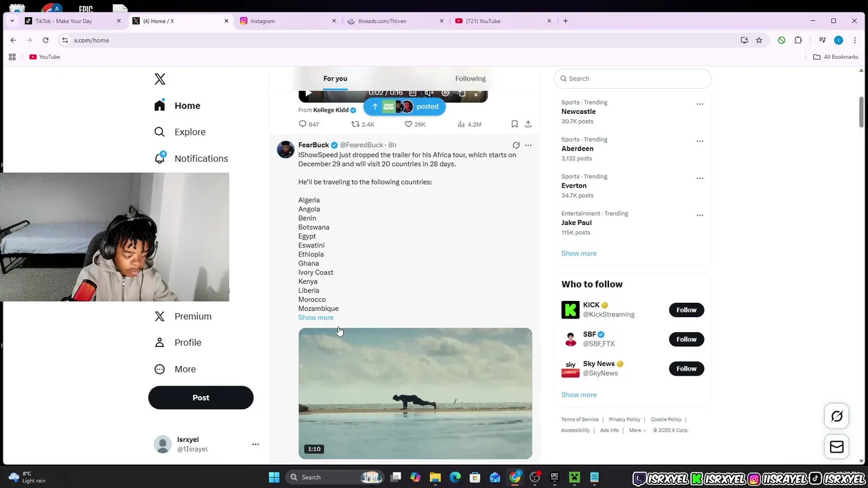The image size is (868, 488).
Task: Open the Windows Start menu
Action: tap(274, 477)
